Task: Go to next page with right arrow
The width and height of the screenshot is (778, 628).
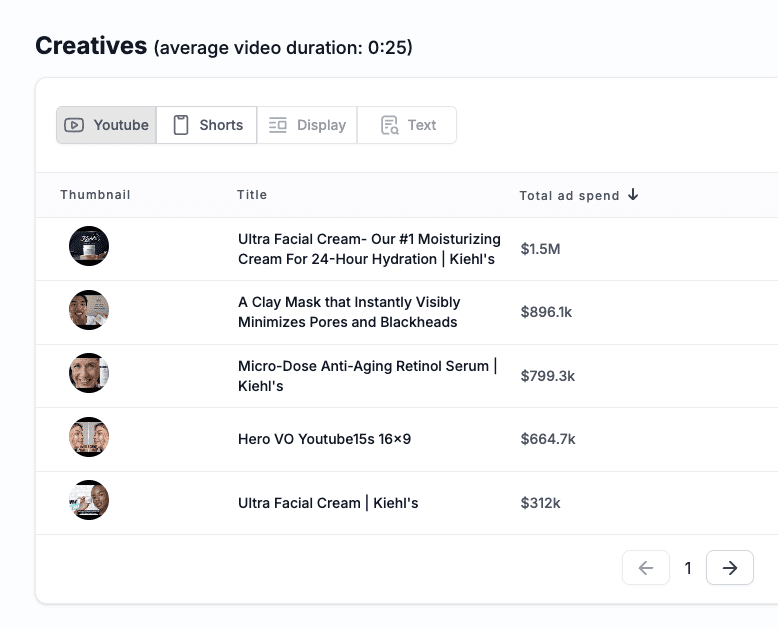Action: tap(729, 568)
